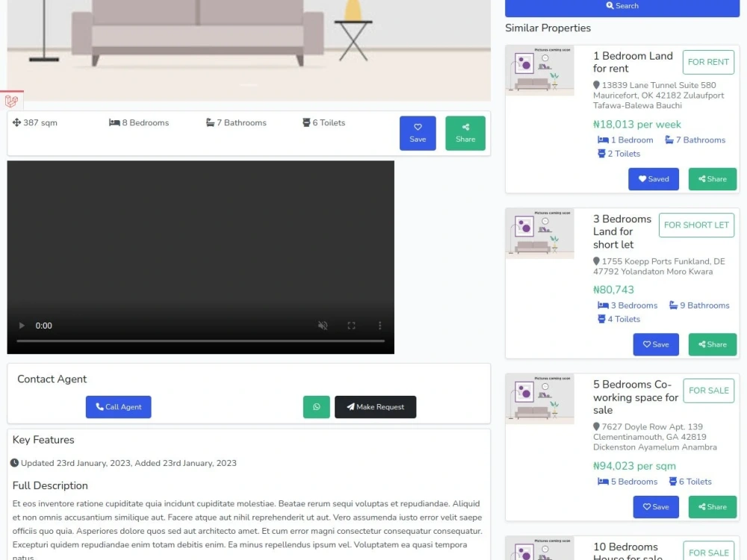Enter video fullscreen mode
Screen dimensions: 747x560
pos(351,326)
